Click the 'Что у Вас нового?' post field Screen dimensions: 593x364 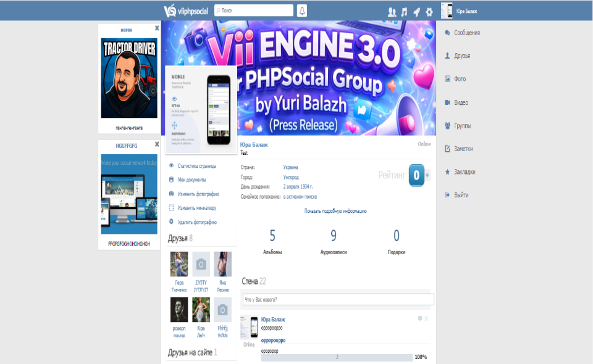click(x=337, y=300)
